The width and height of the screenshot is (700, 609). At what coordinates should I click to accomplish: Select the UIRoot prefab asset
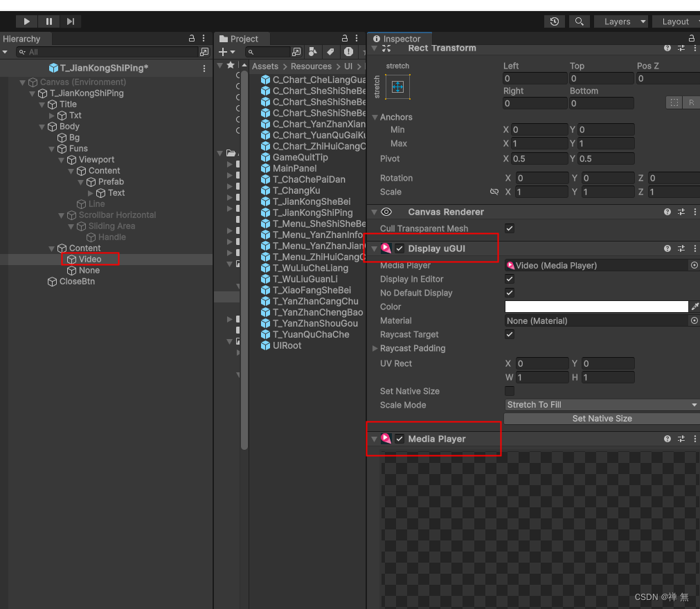(287, 346)
